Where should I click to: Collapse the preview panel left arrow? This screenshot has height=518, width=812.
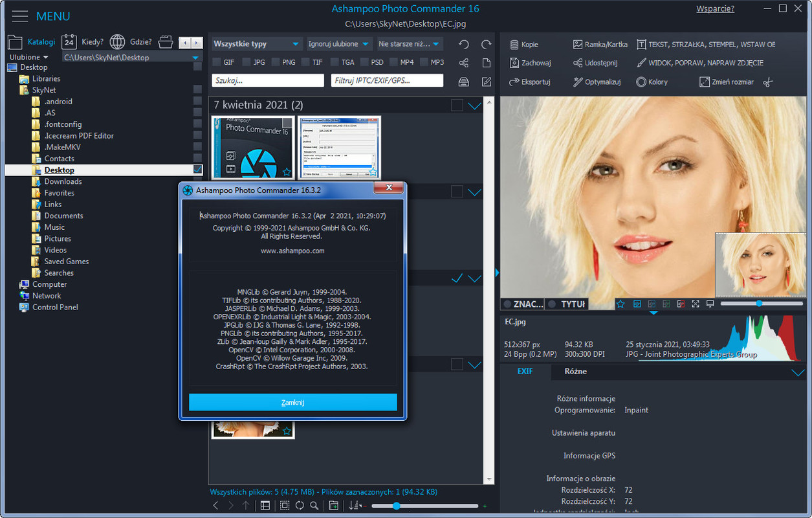(x=497, y=273)
